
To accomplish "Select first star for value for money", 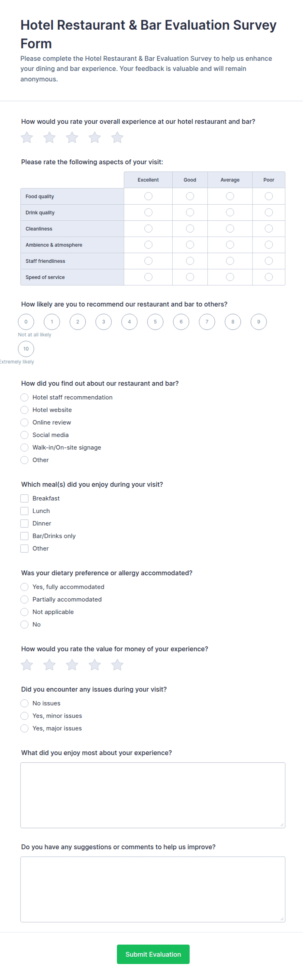I will pyautogui.click(x=27, y=665).
